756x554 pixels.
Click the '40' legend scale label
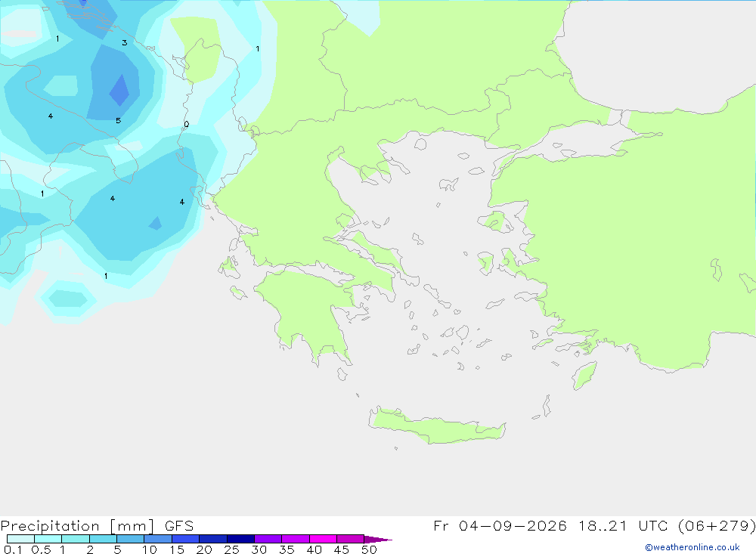coord(314,549)
